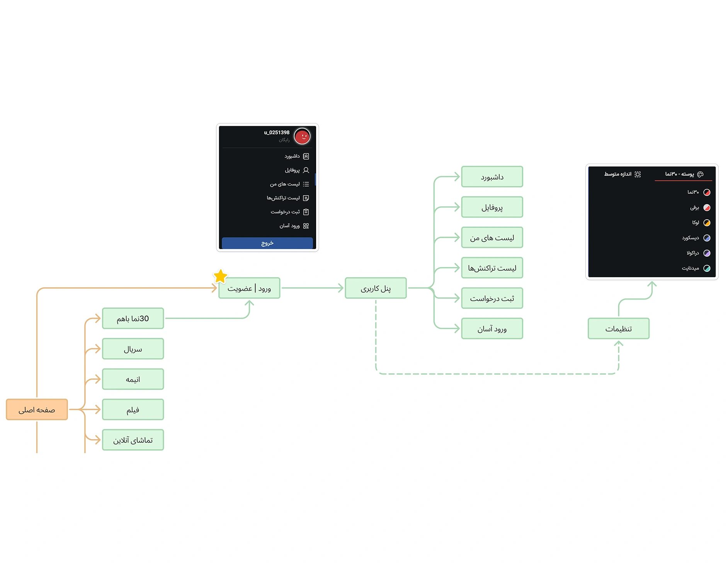This screenshot has width=728, height=566.
Task: Click the تنظیمات flowchart node
Action: [x=618, y=329]
